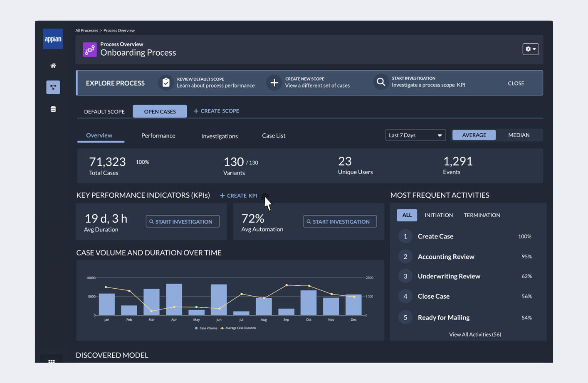Click the data management icon in the sidebar

tap(53, 109)
